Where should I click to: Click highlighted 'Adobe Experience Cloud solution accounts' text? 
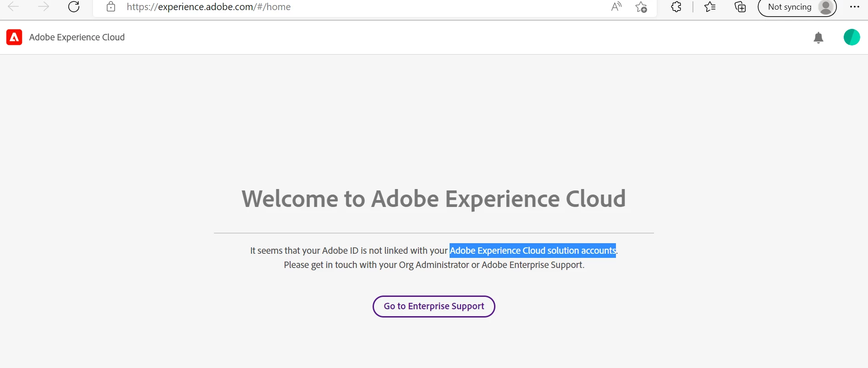[533, 251]
